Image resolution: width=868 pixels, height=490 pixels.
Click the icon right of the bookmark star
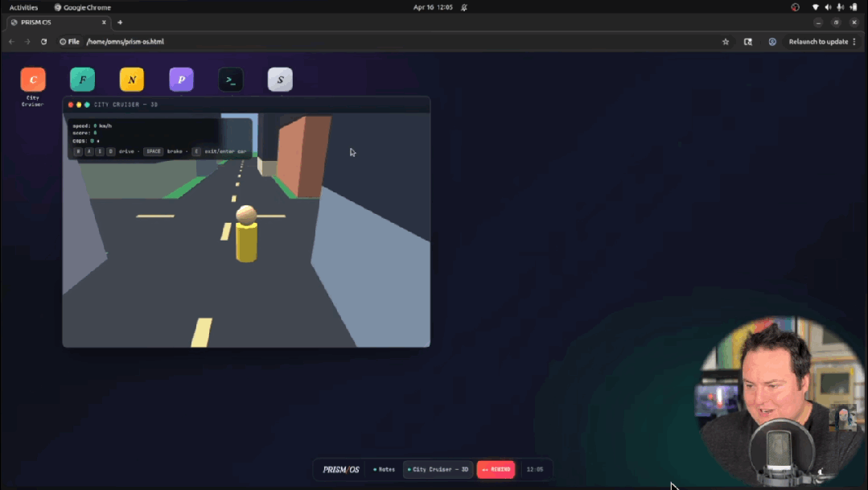point(748,42)
